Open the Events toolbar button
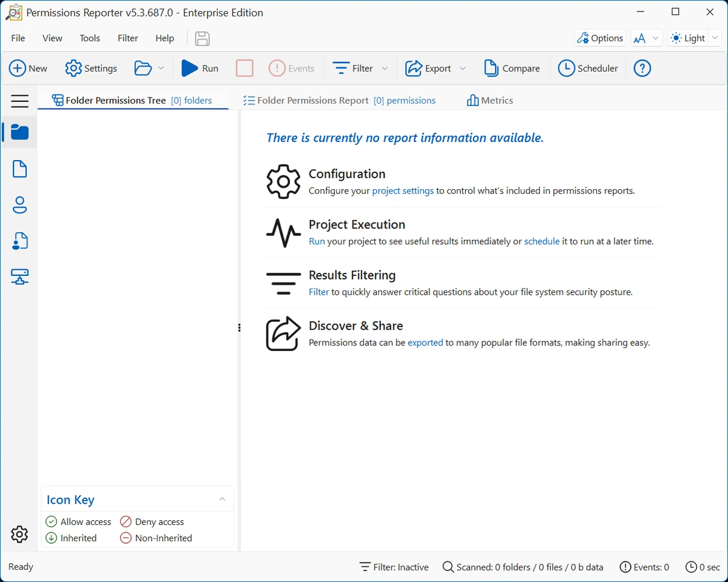 coord(292,69)
